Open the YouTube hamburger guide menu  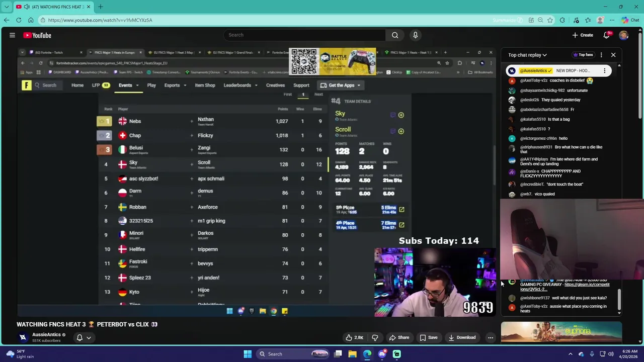[12, 35]
